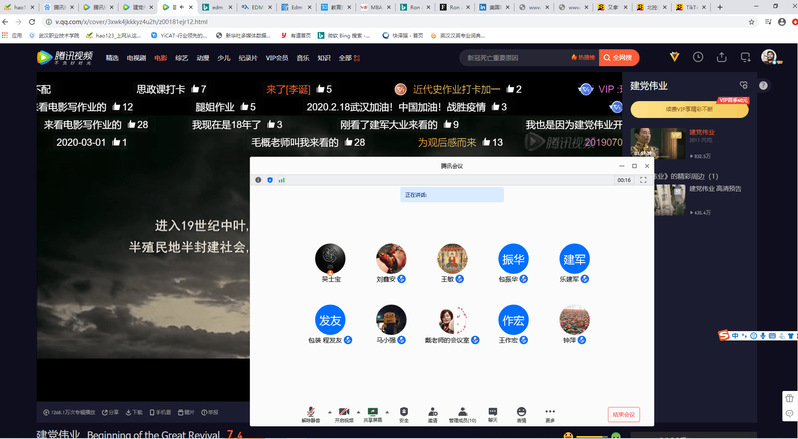Open the 安全 security options
This screenshot has width=798, height=439.
[x=404, y=412]
